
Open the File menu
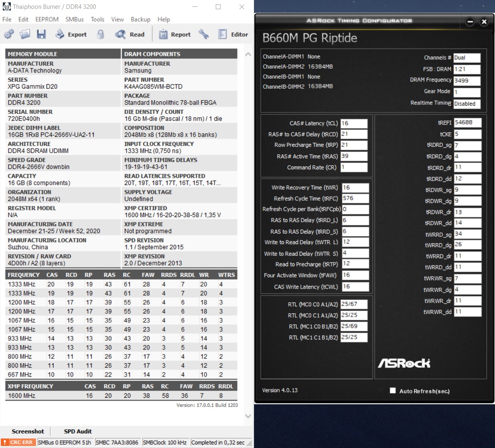click(7, 19)
